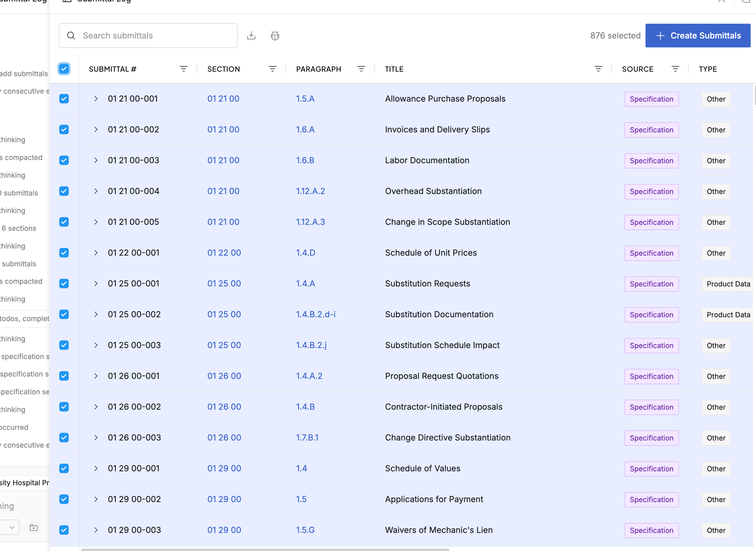The width and height of the screenshot is (756, 551).
Task: Open Submittal # column filter icon
Action: 183,69
